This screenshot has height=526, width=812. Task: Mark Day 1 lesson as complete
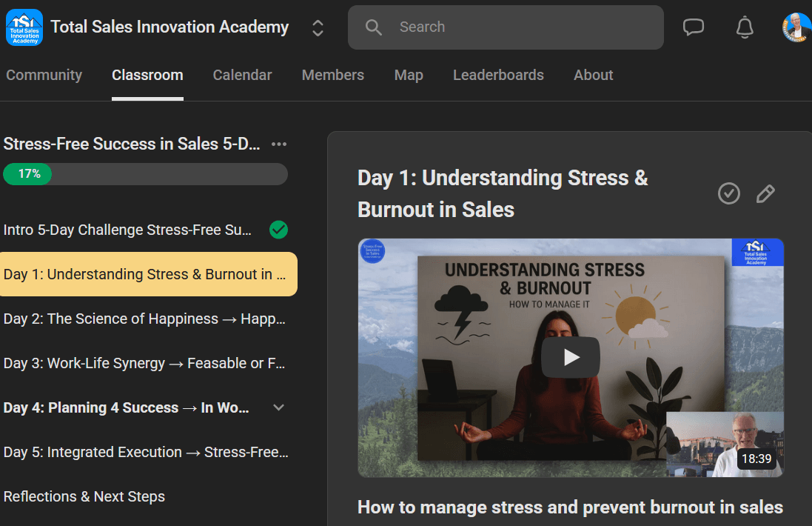coord(728,193)
